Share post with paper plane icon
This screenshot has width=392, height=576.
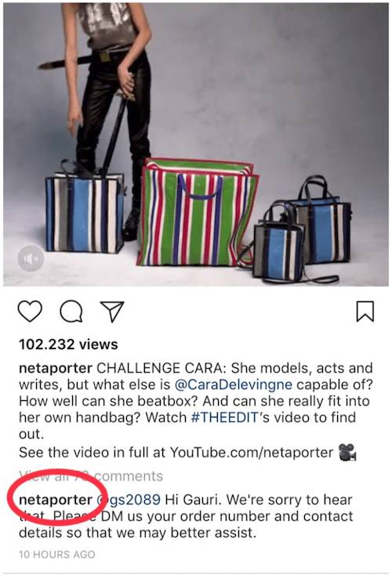click(x=112, y=312)
